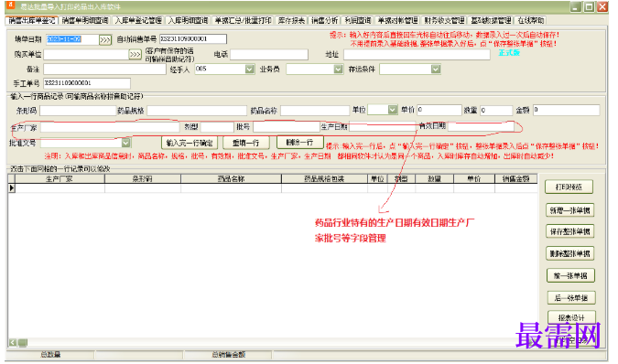
Task: Expand the 批准文号 dropdown
Action: click(125, 143)
